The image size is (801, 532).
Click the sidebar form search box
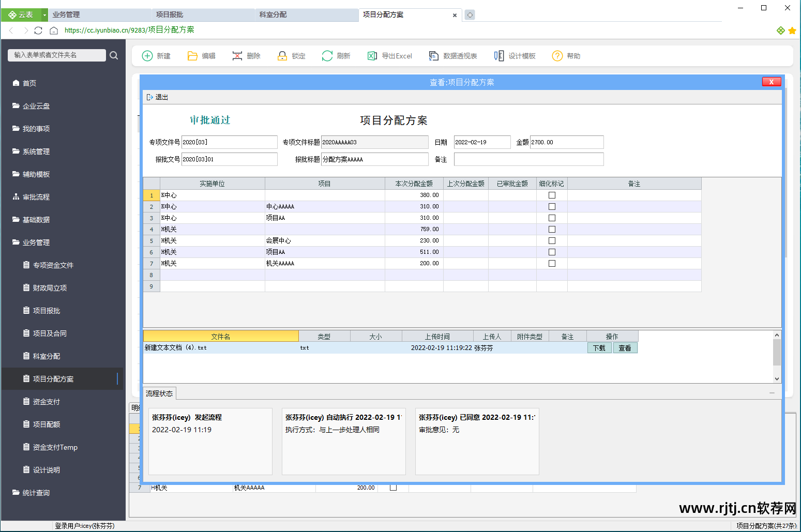tap(57, 55)
